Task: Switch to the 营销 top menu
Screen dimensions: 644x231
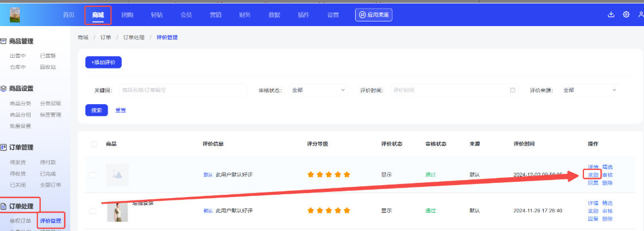Action: pyautogui.click(x=215, y=15)
